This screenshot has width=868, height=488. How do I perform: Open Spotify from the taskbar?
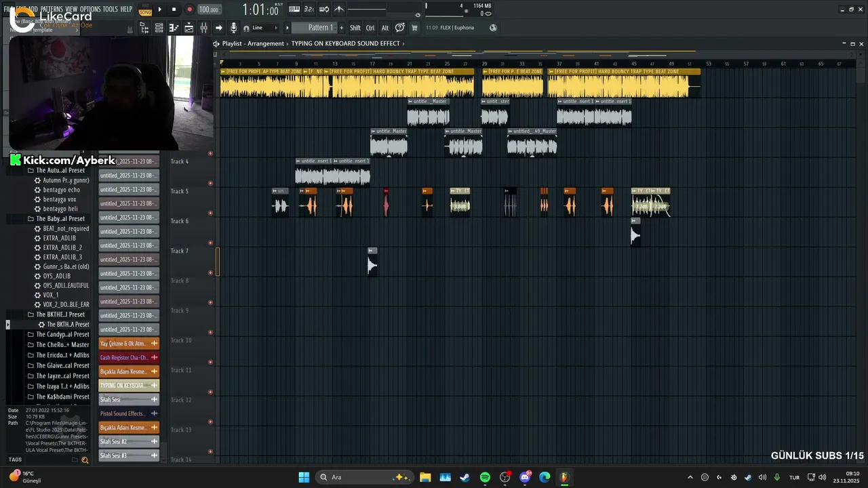pyautogui.click(x=485, y=477)
